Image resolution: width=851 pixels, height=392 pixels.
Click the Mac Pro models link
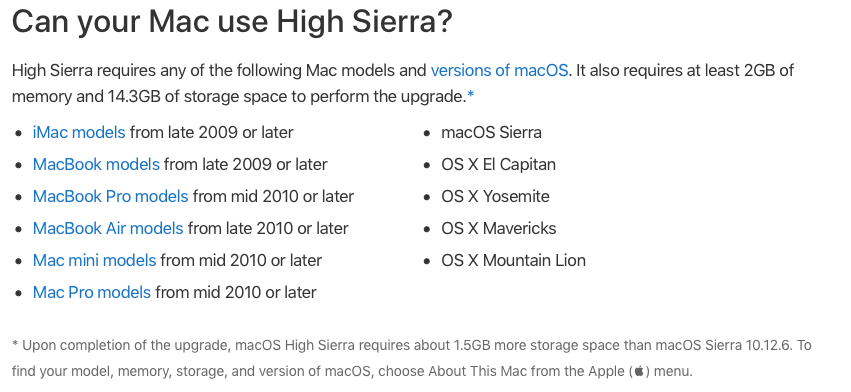point(92,293)
